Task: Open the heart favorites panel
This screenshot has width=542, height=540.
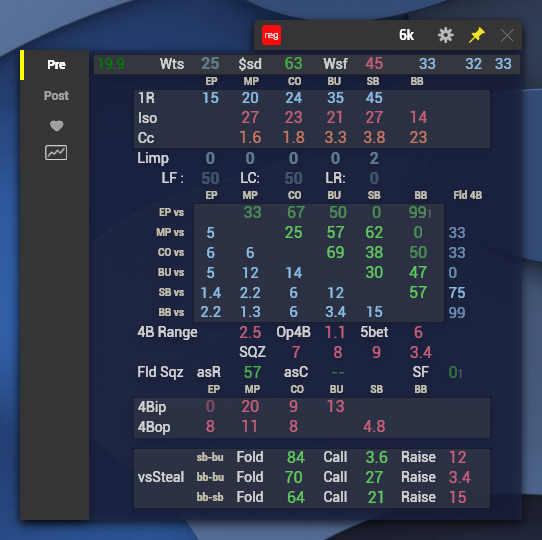Action: 56,125
